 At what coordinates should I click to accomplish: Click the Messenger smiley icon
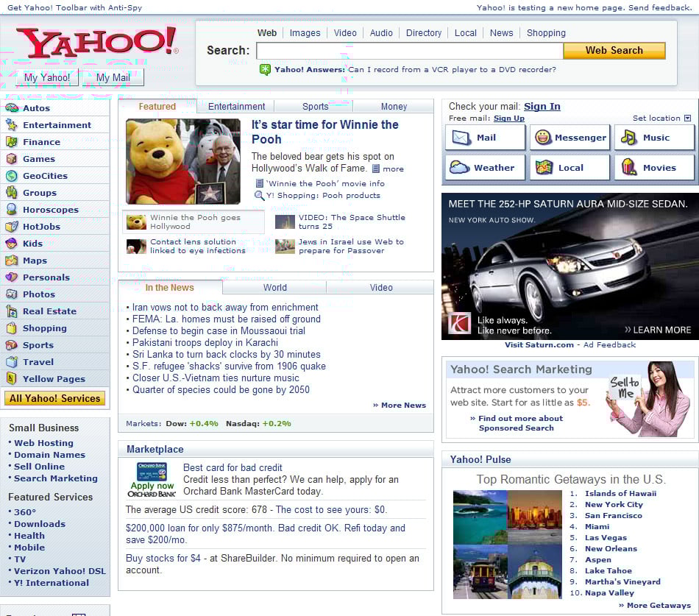coord(543,138)
